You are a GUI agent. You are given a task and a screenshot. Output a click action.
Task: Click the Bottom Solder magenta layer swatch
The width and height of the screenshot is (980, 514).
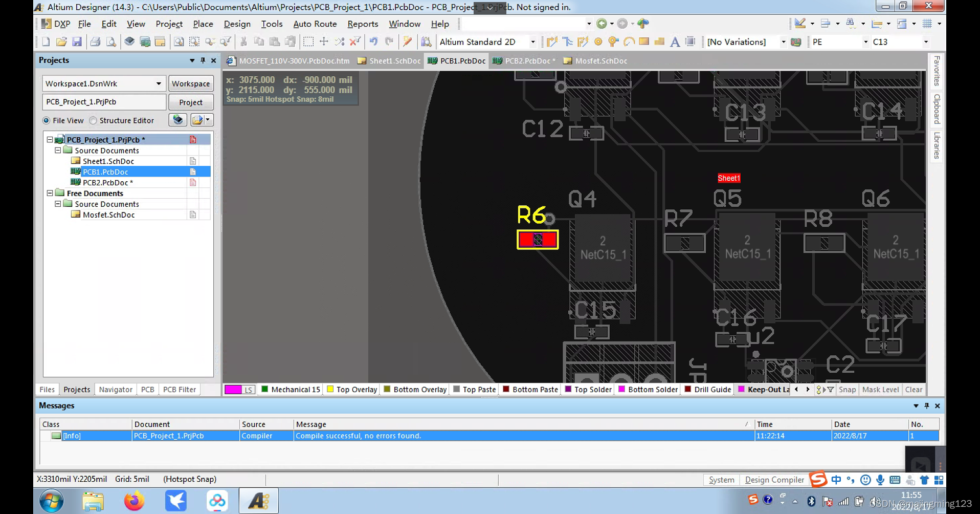pyautogui.click(x=622, y=389)
